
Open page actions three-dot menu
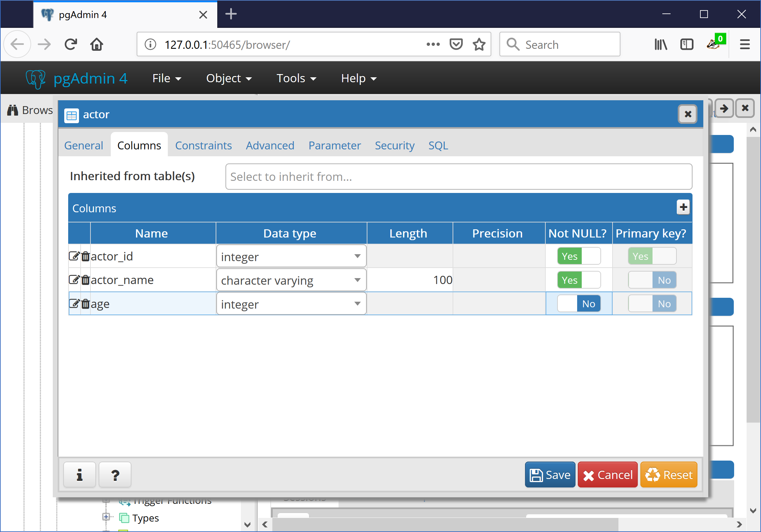click(x=433, y=44)
